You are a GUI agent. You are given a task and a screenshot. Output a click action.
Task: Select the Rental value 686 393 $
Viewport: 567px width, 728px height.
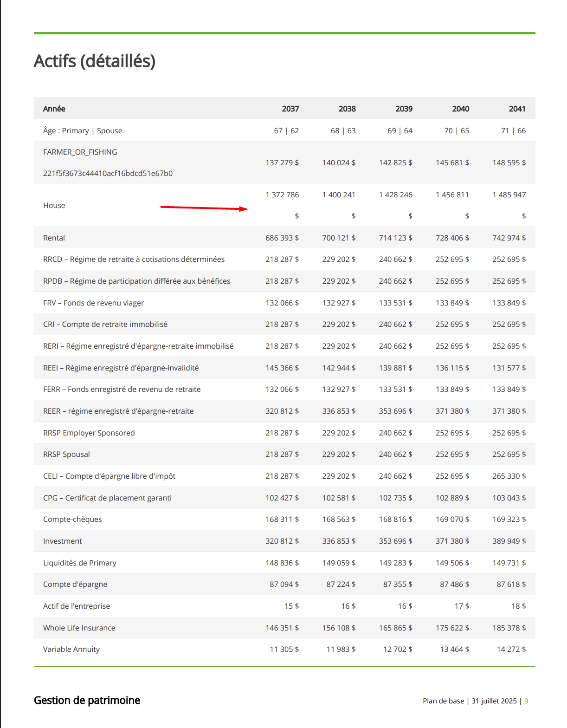282,238
